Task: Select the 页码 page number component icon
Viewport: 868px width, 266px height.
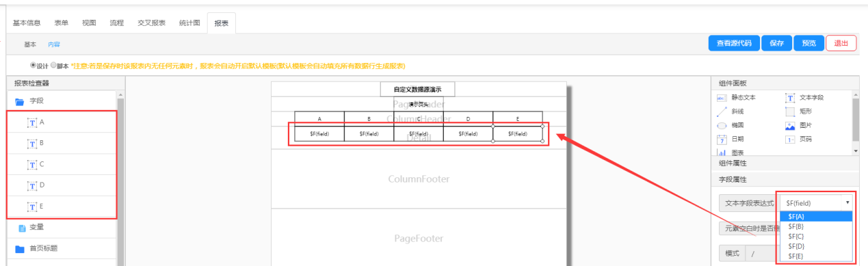Action: (x=789, y=139)
